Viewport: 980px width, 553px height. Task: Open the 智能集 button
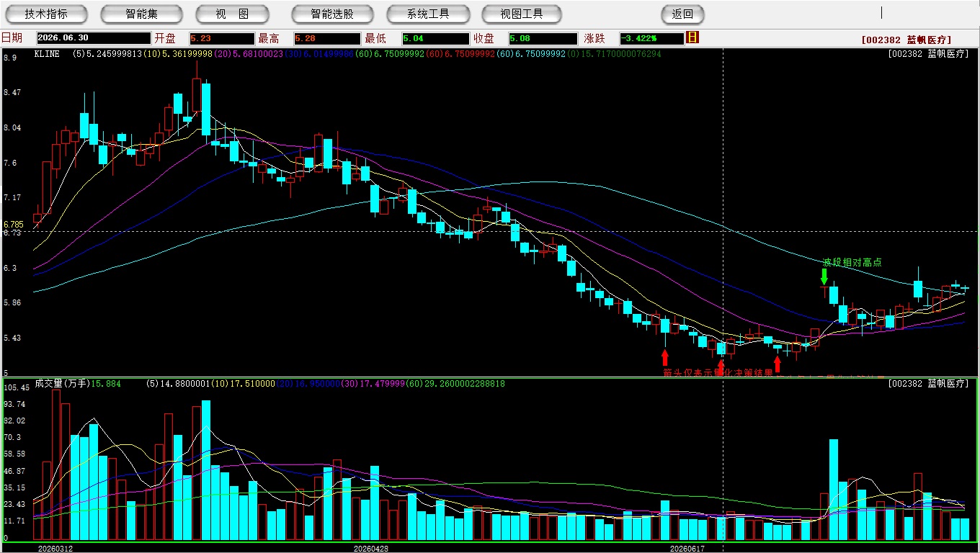coord(141,14)
